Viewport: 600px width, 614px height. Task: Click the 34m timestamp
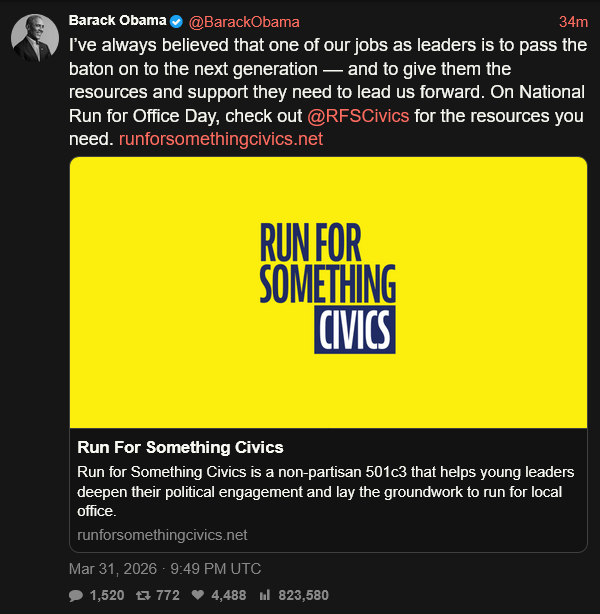[x=573, y=21]
